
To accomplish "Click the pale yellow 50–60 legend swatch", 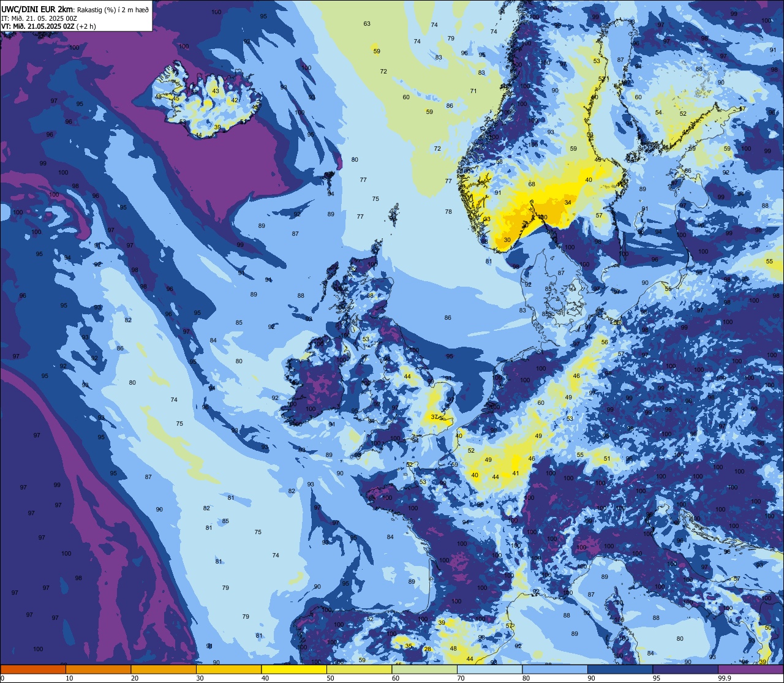I will coord(359,669).
